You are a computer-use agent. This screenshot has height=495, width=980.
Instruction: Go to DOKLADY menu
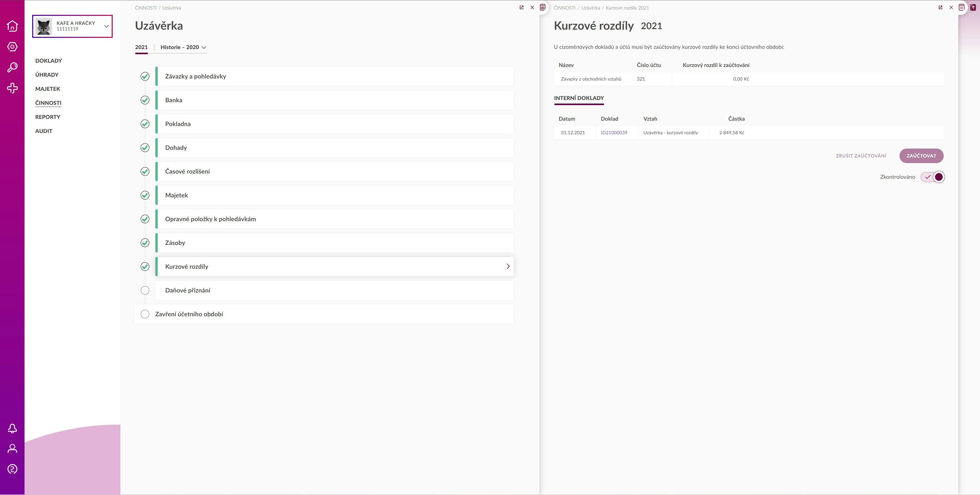click(x=48, y=61)
